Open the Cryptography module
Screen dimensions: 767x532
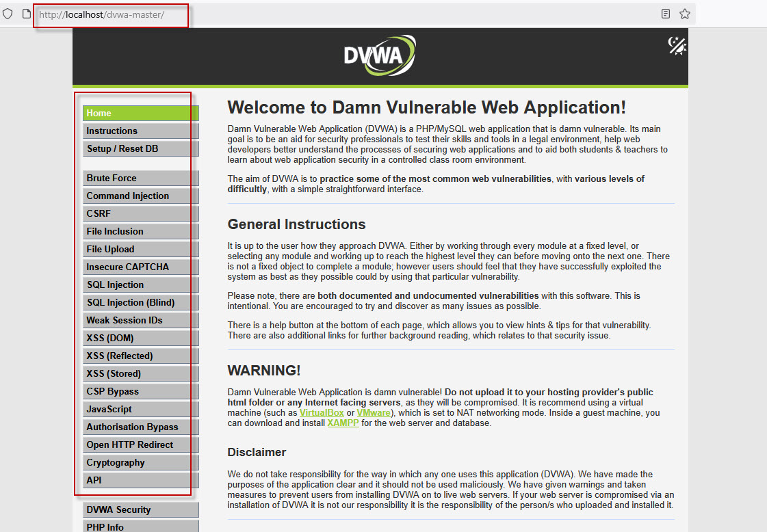[141, 462]
